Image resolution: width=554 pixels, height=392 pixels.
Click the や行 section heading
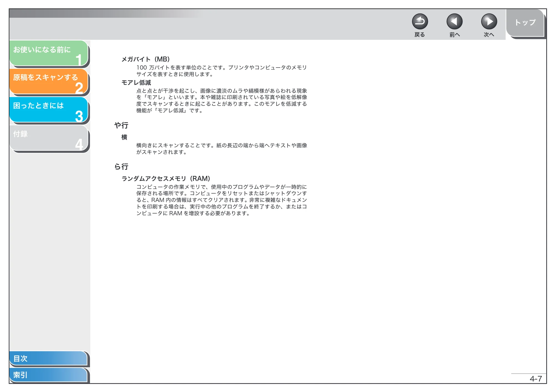[x=121, y=125]
